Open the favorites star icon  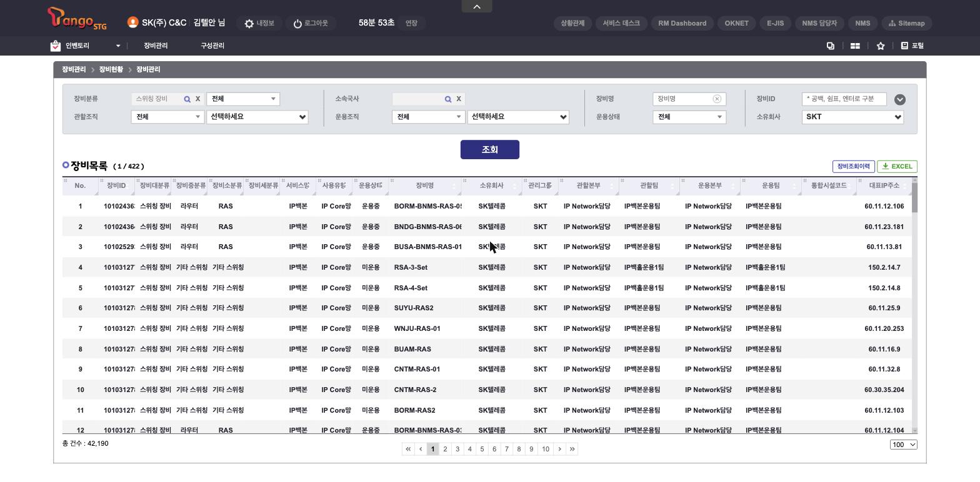881,46
